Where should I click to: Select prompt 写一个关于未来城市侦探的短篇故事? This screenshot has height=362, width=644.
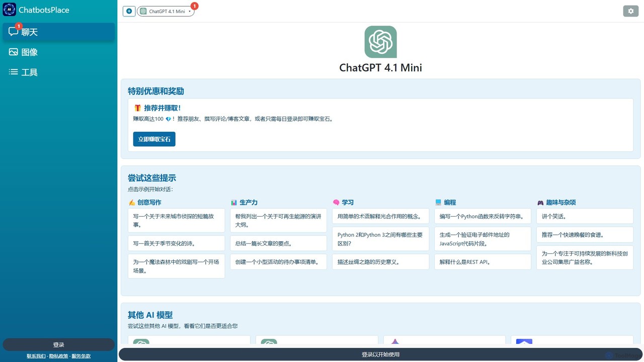[x=176, y=221]
